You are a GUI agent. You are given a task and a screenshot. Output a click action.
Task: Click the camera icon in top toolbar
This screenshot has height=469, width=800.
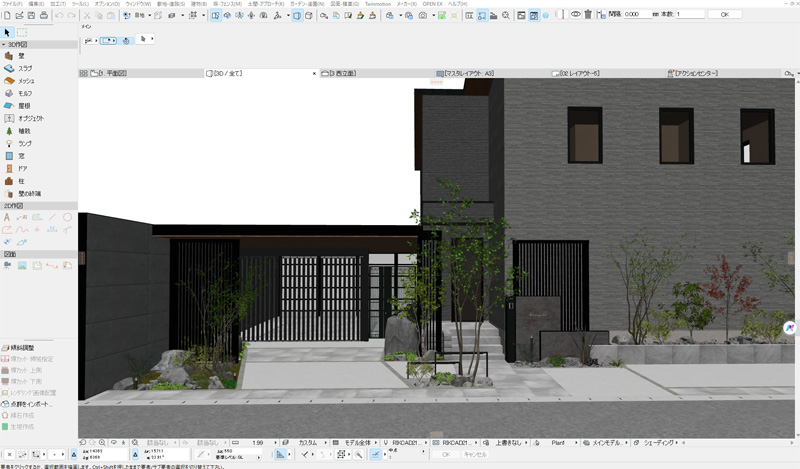[x=422, y=15]
